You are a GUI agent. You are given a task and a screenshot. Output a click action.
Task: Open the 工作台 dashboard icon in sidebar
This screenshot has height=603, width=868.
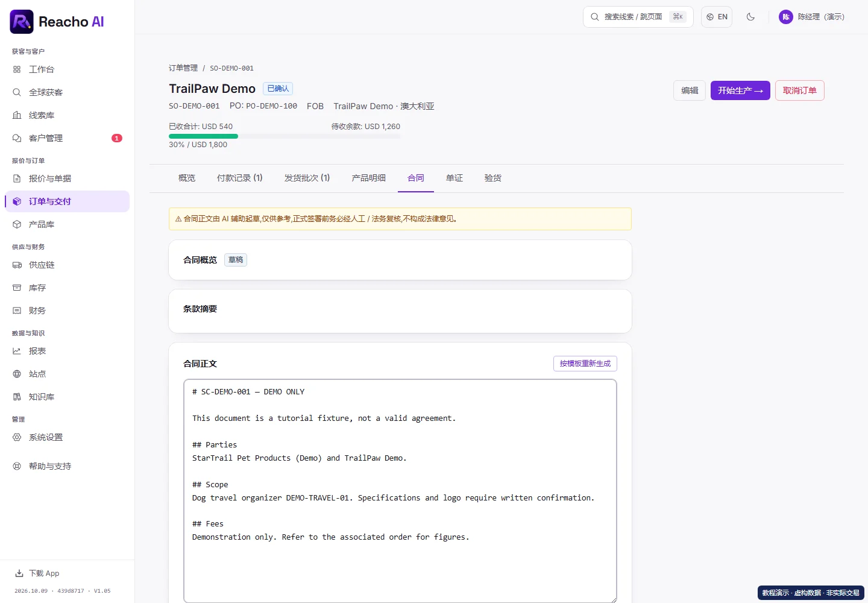click(17, 69)
